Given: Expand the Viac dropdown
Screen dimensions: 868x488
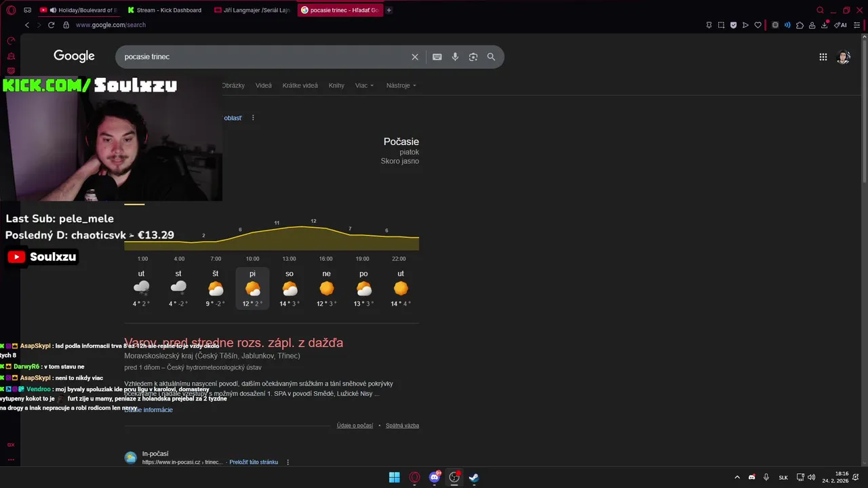Looking at the screenshot, I should (x=364, y=85).
